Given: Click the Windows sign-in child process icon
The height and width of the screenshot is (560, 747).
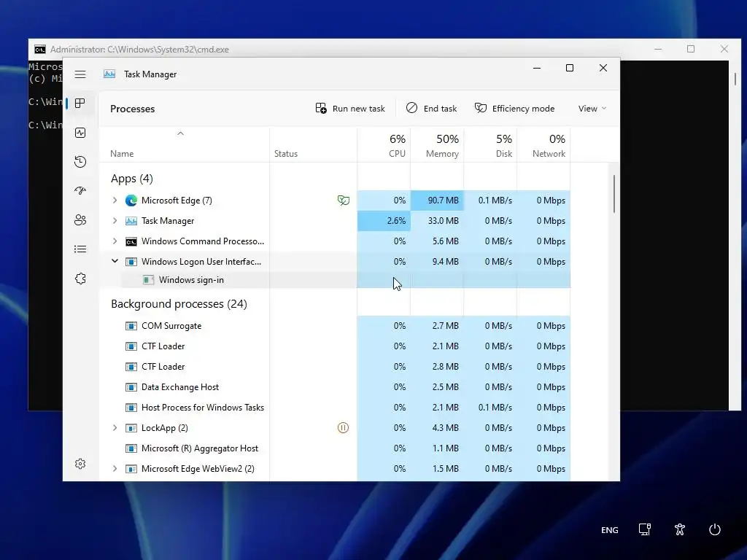Looking at the screenshot, I should click(x=149, y=280).
